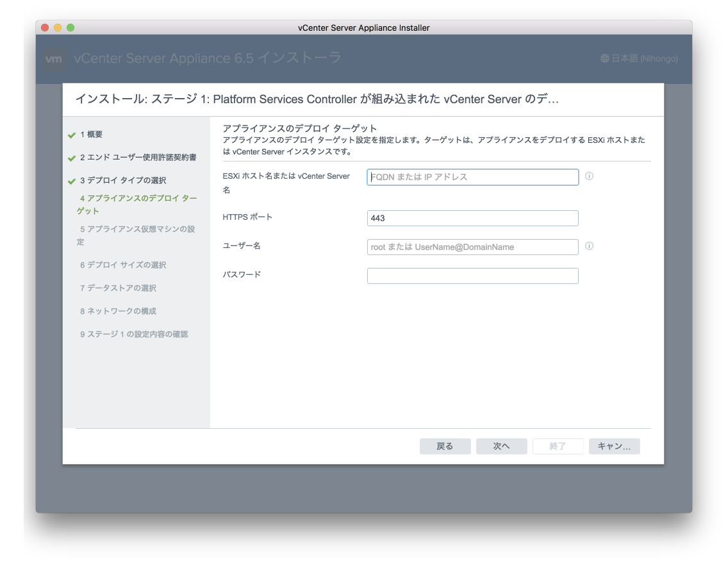Image resolution: width=728 pixels, height=564 pixels.
Task: Click the パスワード input field
Action: pos(472,276)
